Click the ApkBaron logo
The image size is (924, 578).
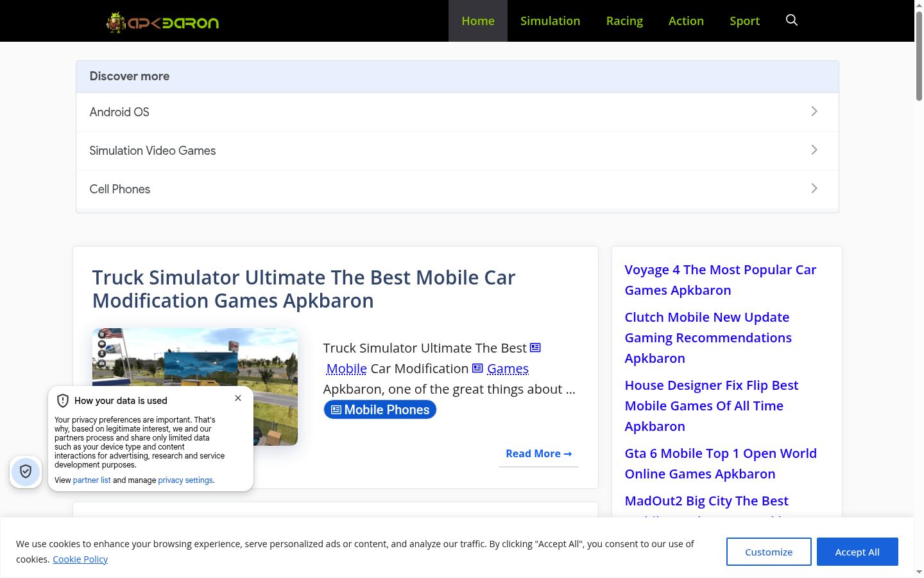(162, 22)
